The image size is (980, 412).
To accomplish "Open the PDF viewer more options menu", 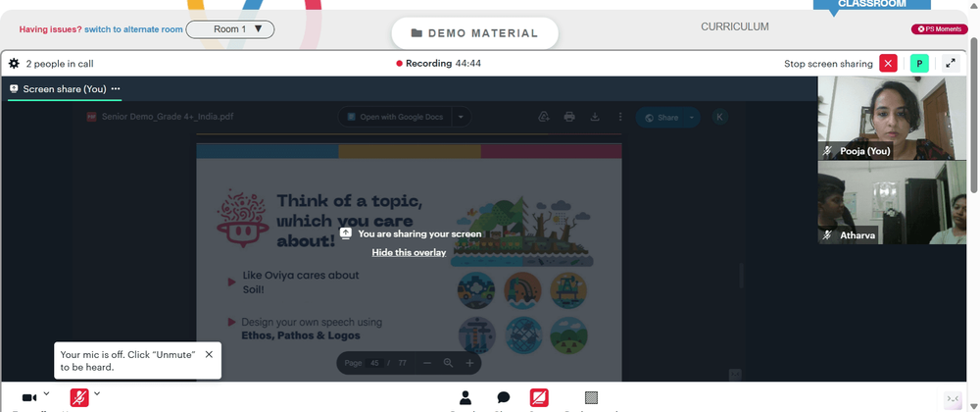I will (620, 117).
